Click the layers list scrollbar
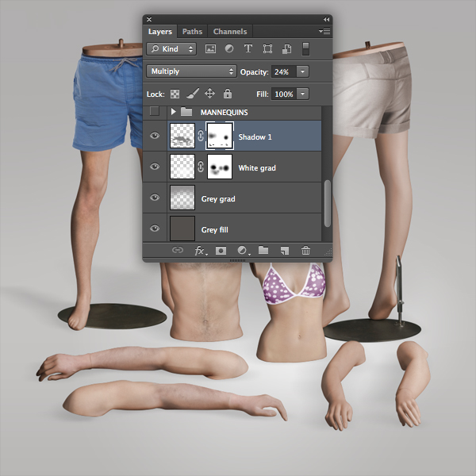This screenshot has height=476, width=476. 327,203
